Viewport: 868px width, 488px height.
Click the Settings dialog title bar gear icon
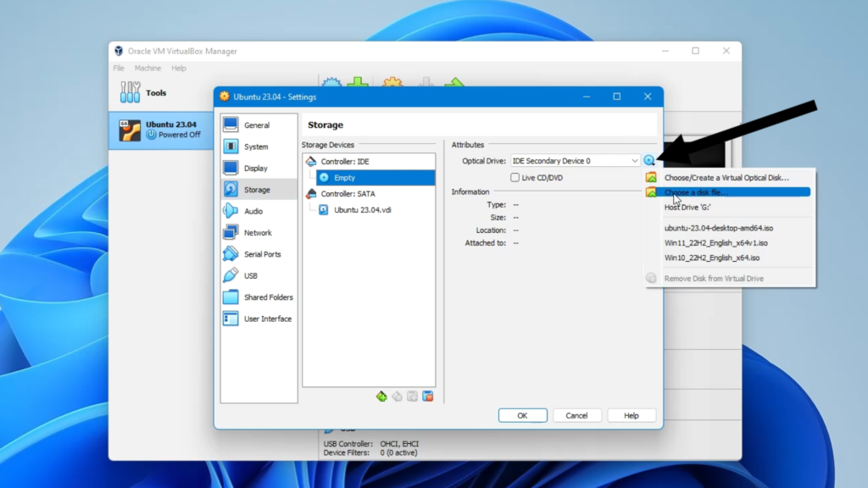pyautogui.click(x=224, y=97)
